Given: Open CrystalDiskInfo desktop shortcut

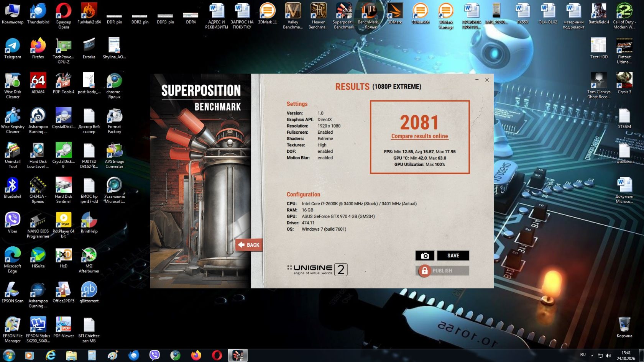Looking at the screenshot, I should (64, 118).
